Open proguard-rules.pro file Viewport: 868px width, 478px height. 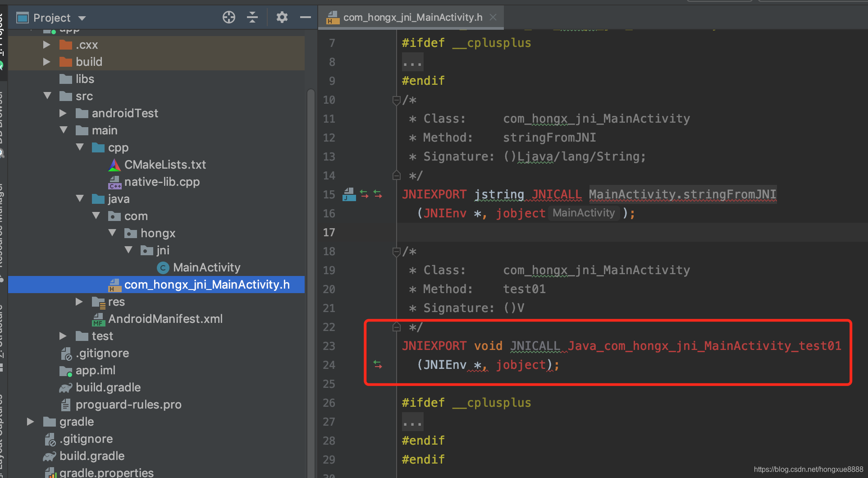tap(128, 404)
